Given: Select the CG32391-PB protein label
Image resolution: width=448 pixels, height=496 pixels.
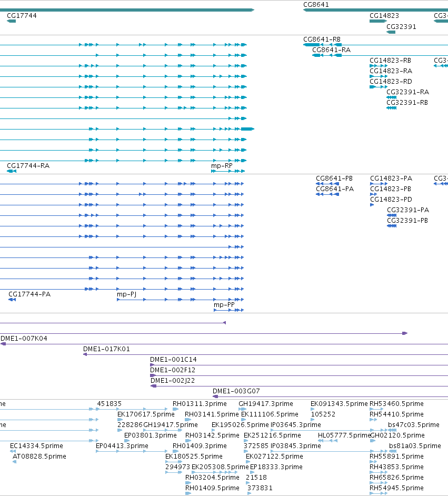Looking at the screenshot, I should pyautogui.click(x=407, y=221).
